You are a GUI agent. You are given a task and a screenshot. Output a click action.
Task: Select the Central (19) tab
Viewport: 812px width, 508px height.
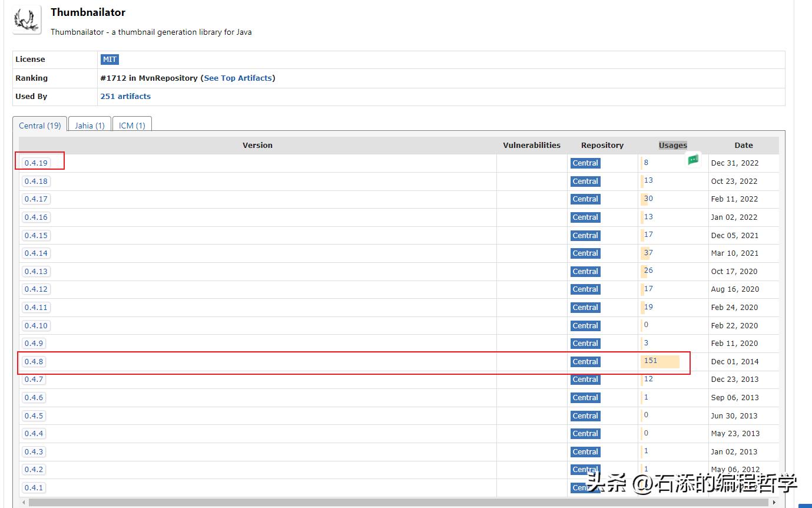click(x=40, y=126)
